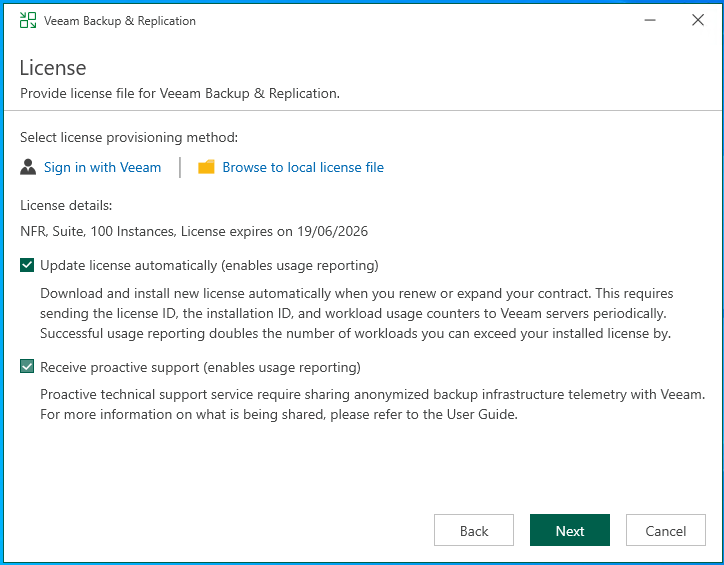The width and height of the screenshot is (724, 565).
Task: Open the Sign in with Veeam link
Action: (102, 167)
